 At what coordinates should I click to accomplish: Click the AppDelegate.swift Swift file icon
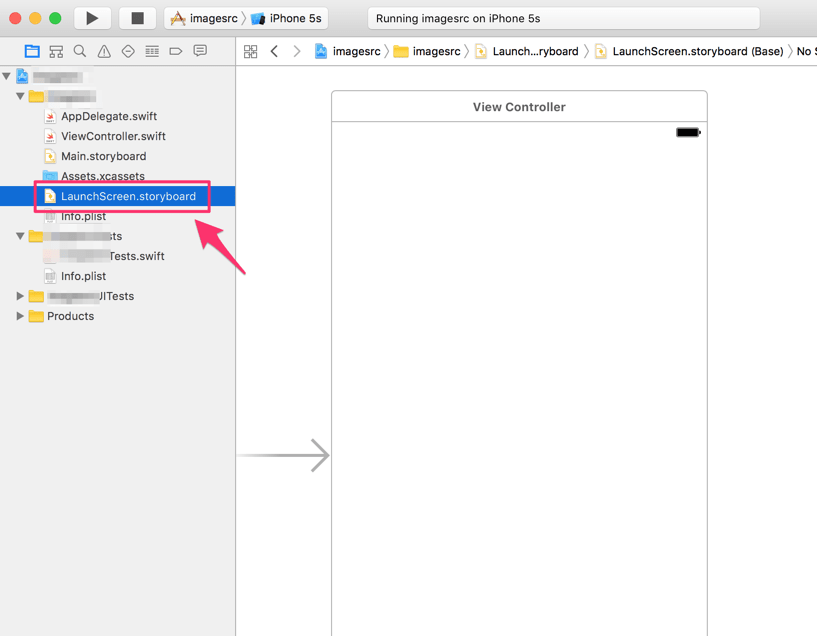50,116
